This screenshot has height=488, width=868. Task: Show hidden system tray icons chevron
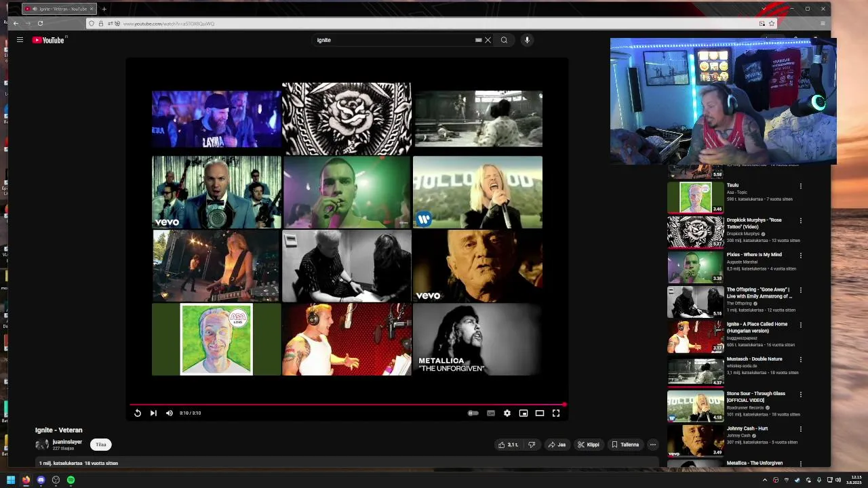click(765, 480)
